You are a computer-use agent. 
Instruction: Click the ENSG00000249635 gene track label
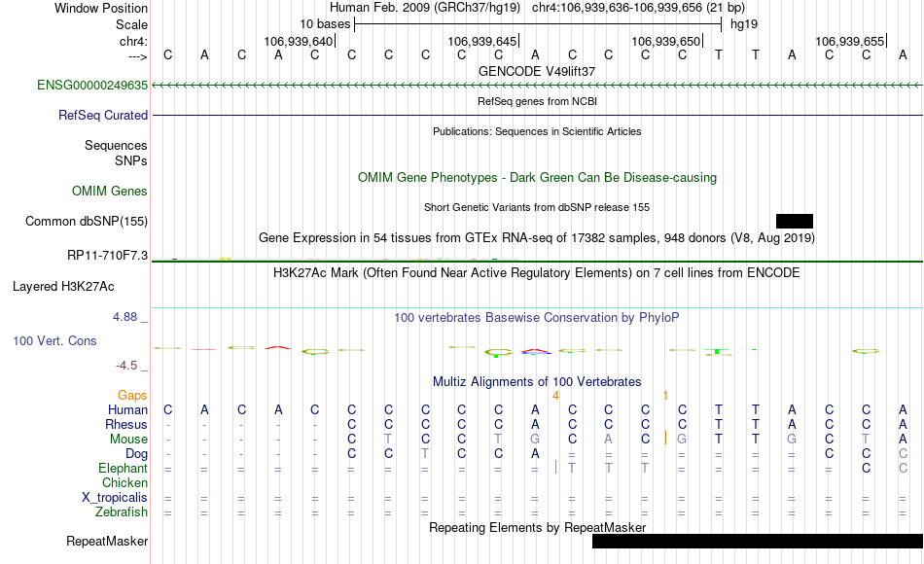pyautogui.click(x=92, y=86)
